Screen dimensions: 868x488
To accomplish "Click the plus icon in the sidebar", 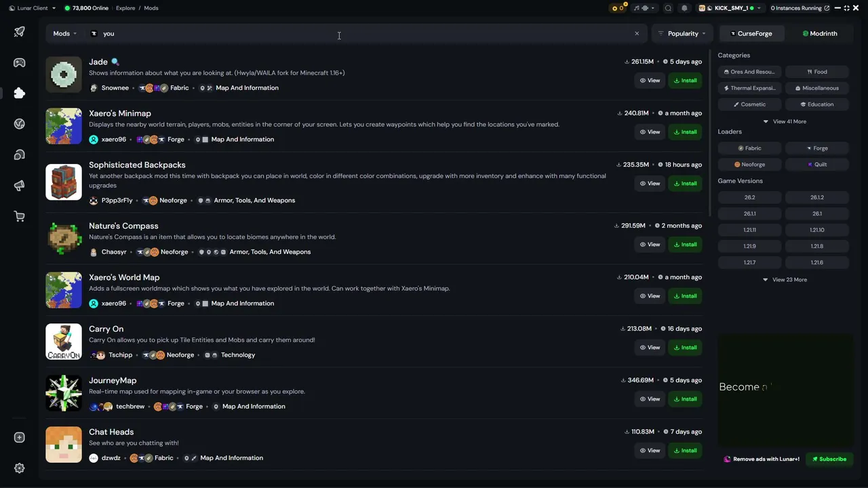I will 19,437.
